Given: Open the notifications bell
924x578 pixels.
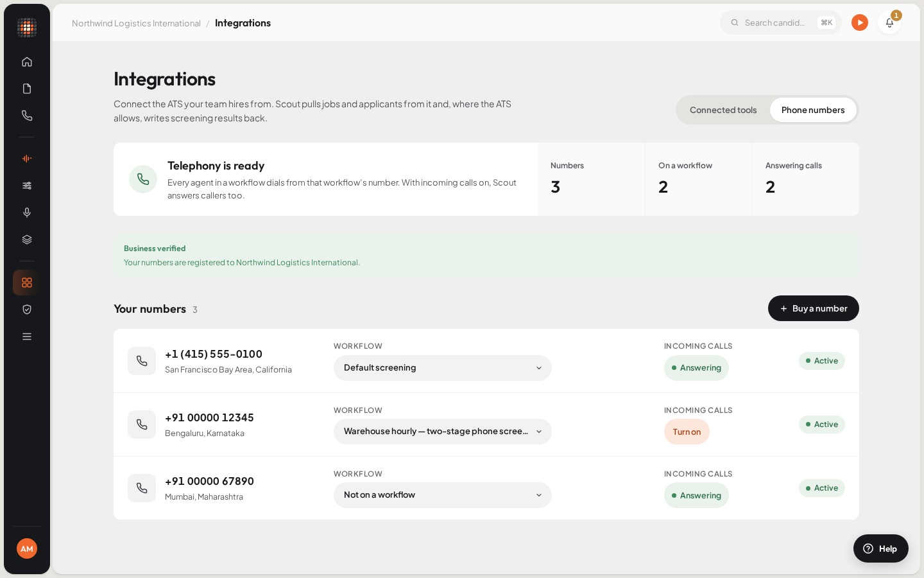Looking at the screenshot, I should coord(889,22).
